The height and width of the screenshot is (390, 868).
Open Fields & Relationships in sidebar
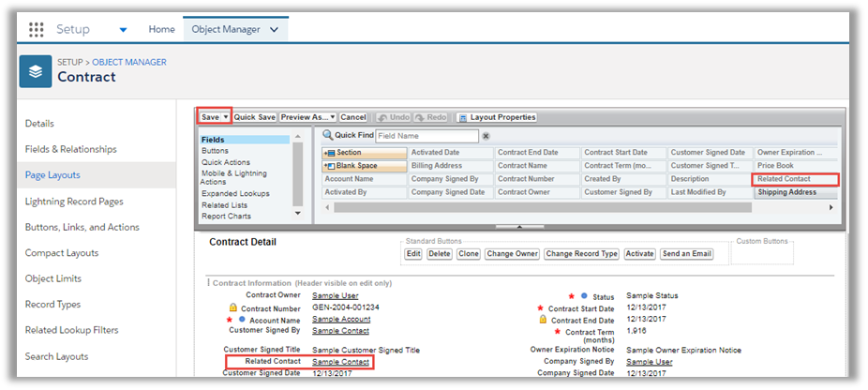[71, 149]
